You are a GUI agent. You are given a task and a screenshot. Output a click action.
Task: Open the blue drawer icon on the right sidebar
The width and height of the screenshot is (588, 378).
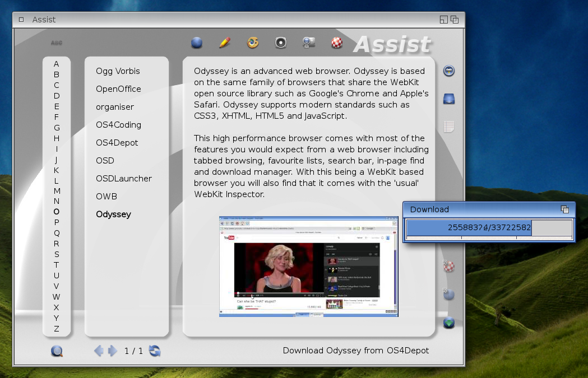[449, 99]
